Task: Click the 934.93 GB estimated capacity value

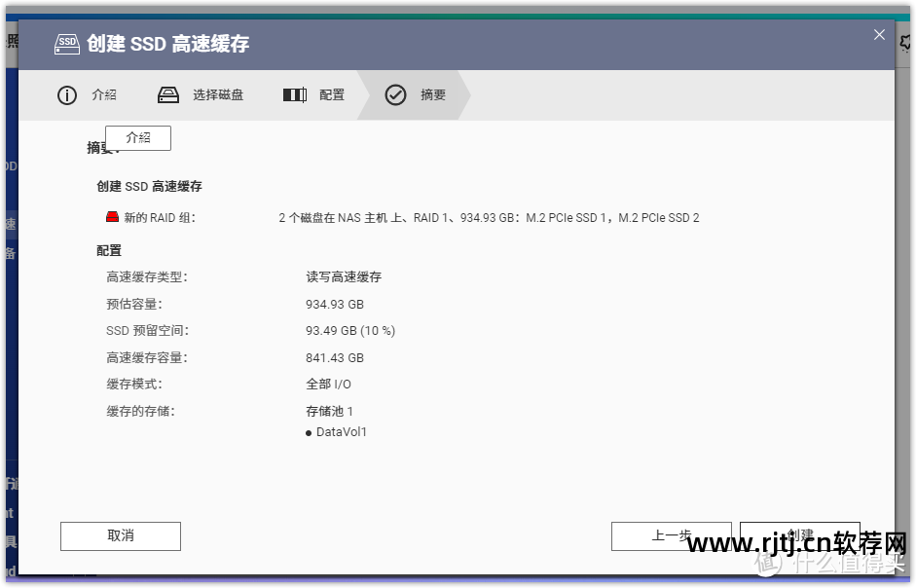Action: (x=335, y=305)
